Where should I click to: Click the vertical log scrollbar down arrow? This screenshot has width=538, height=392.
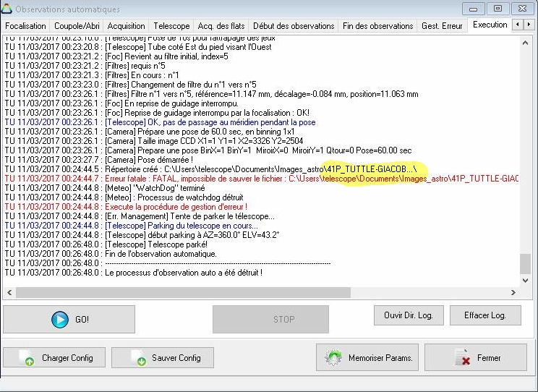click(x=526, y=280)
